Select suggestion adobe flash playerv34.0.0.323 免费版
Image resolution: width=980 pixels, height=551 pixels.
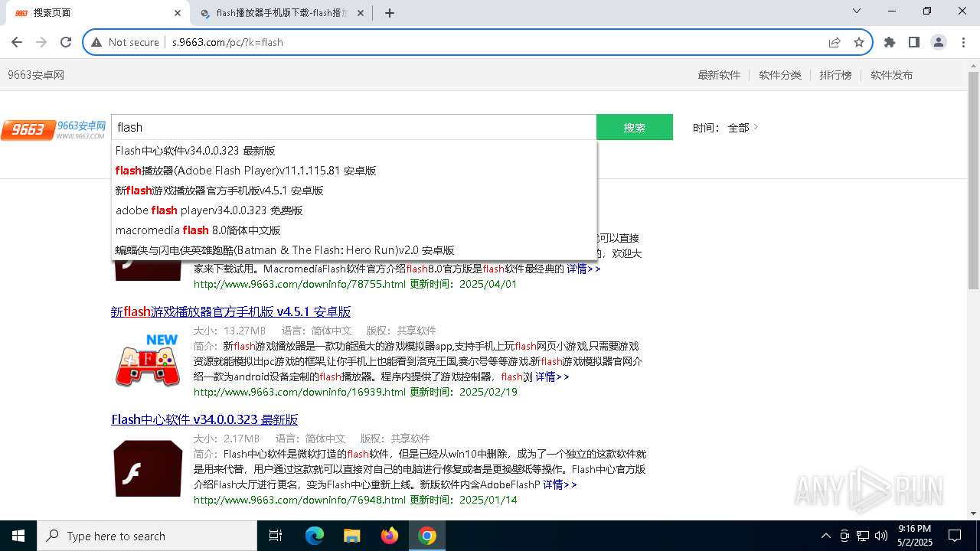point(354,210)
